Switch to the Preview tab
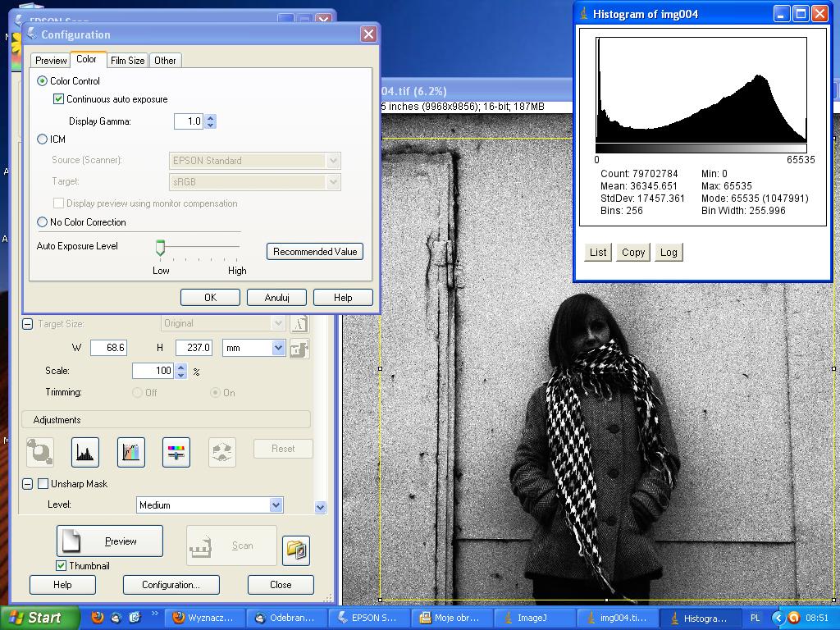This screenshot has width=840, height=630. (x=51, y=61)
